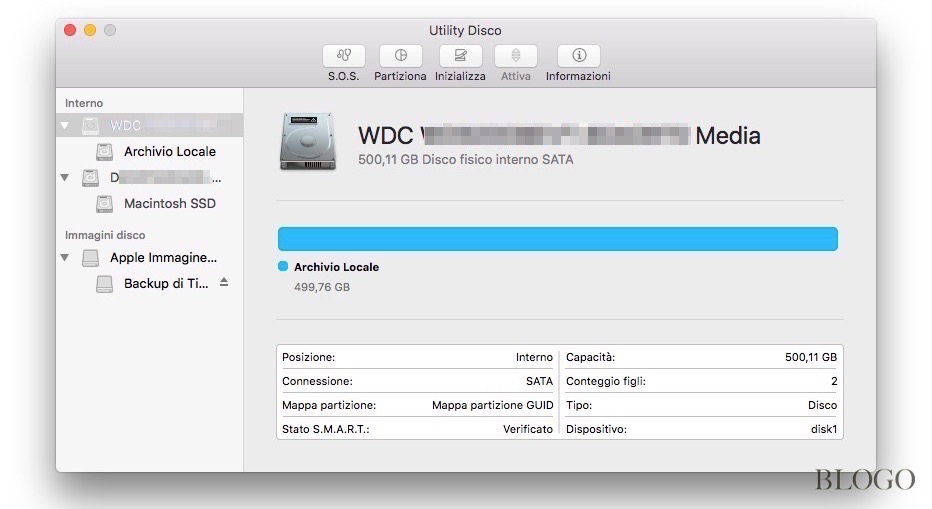The height and width of the screenshot is (509, 932).
Task: Click the S.O.S. toolbar label
Action: 344,76
